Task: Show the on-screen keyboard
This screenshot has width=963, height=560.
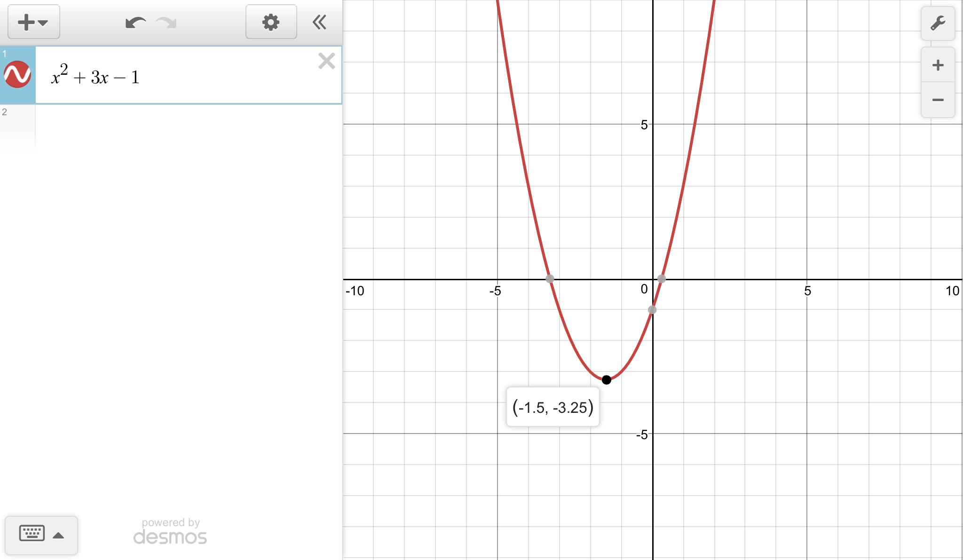Action: pyautogui.click(x=32, y=534)
